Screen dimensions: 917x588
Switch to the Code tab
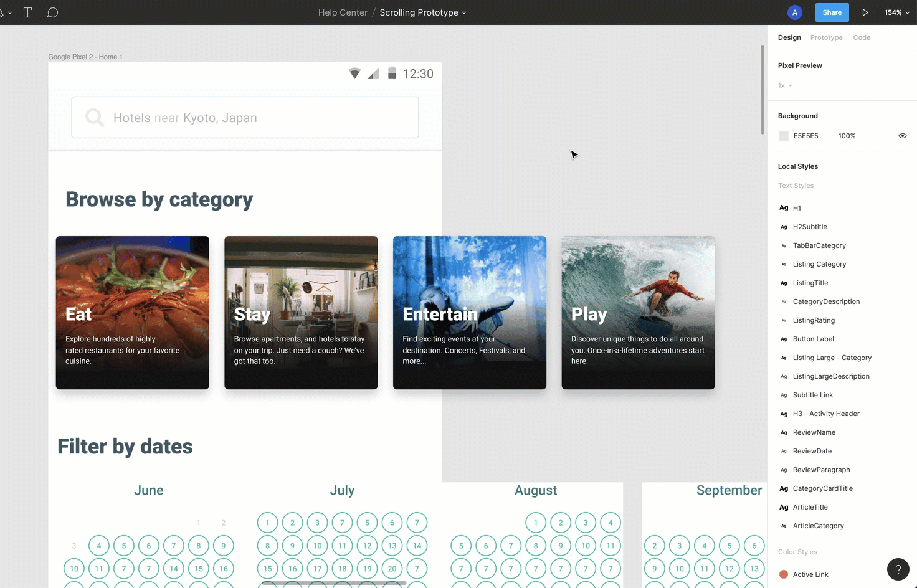click(862, 37)
